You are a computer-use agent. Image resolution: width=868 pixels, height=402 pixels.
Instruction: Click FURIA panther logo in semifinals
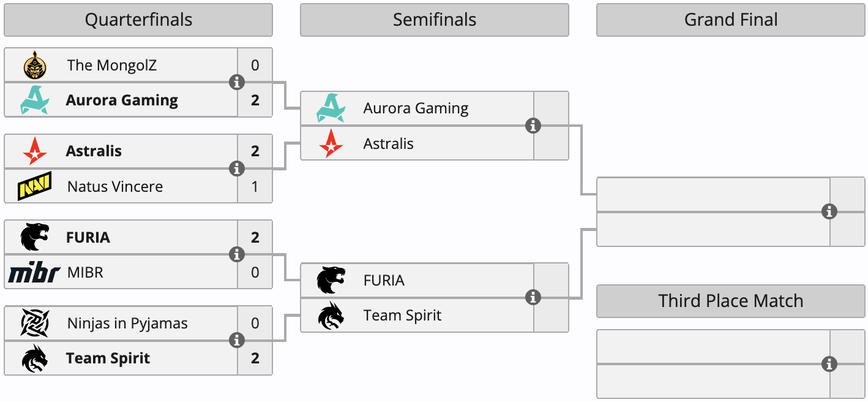pyautogui.click(x=331, y=280)
